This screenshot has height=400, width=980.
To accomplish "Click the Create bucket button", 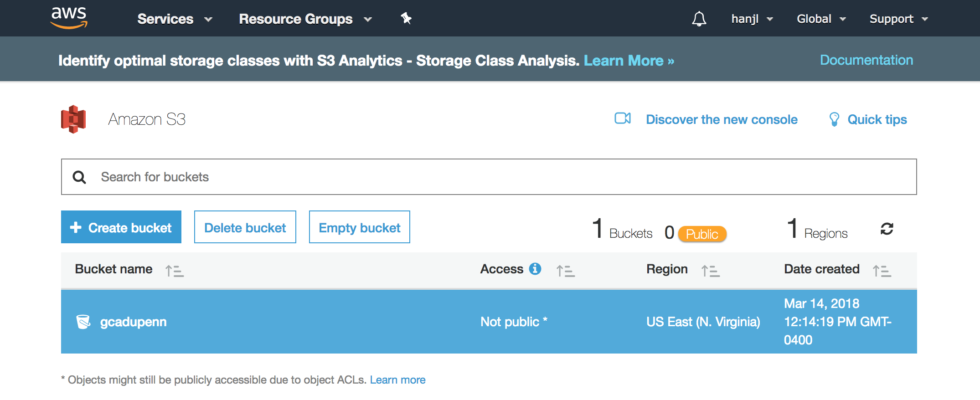I will point(121,227).
